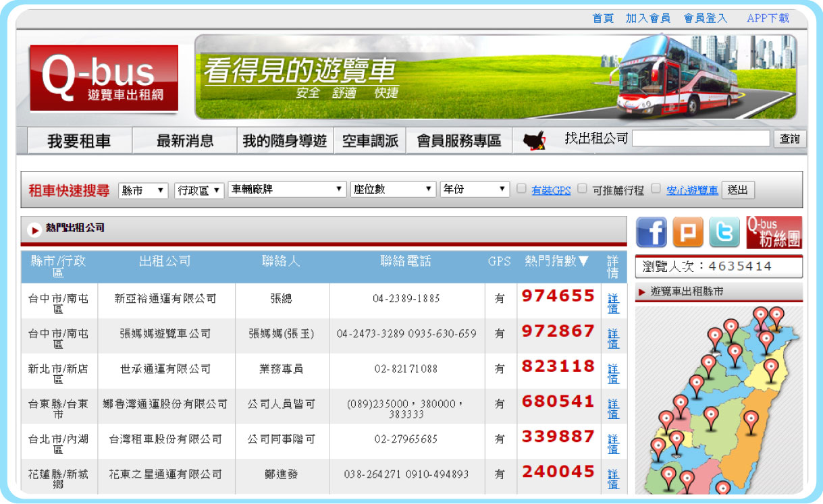Open 詳情 for 娜魯灣通運股份有限公司
This screenshot has height=504, width=823.
pos(613,408)
